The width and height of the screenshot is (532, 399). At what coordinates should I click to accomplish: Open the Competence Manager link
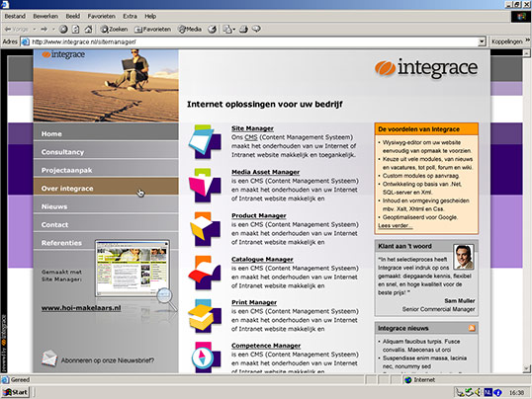[266, 346]
